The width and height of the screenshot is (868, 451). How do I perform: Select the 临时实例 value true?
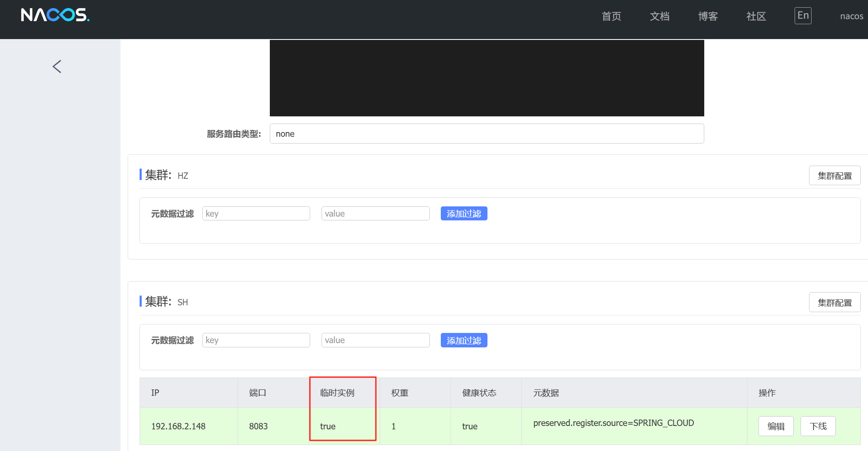point(328,426)
